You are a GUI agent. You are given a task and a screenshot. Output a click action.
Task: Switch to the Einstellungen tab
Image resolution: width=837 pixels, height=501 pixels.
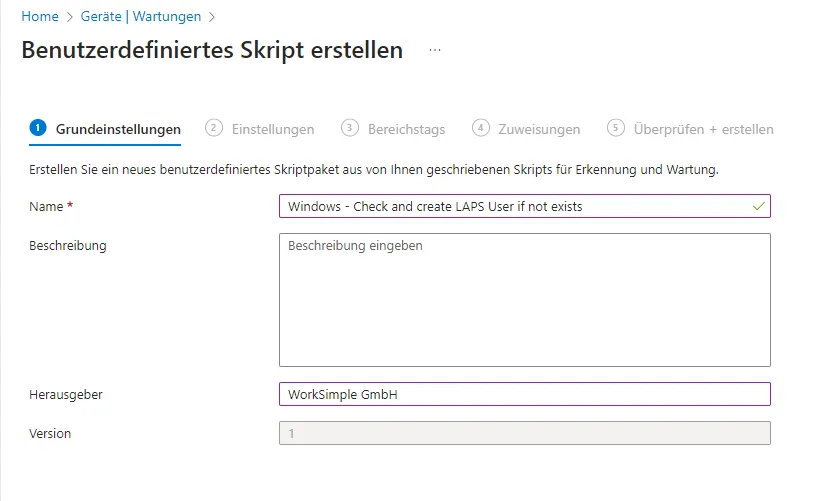[x=273, y=129]
